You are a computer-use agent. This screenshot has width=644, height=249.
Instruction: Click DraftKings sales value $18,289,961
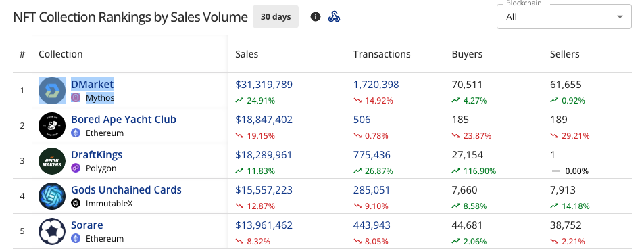(264, 155)
